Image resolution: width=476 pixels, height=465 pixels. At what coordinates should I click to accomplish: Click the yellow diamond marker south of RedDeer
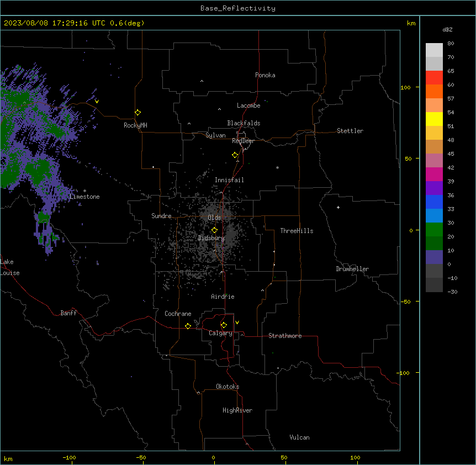(235, 155)
